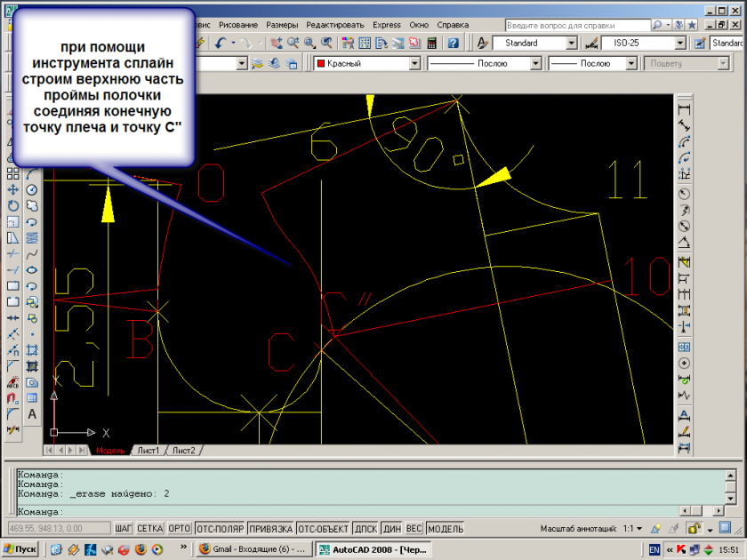The image size is (747, 560).
Task: Click the help question search field
Action: coord(577,25)
